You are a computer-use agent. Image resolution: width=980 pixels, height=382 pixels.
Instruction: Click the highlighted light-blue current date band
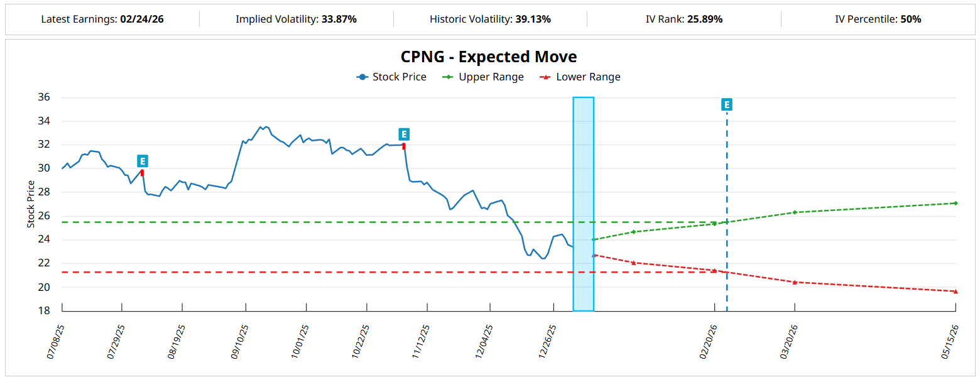point(583,204)
